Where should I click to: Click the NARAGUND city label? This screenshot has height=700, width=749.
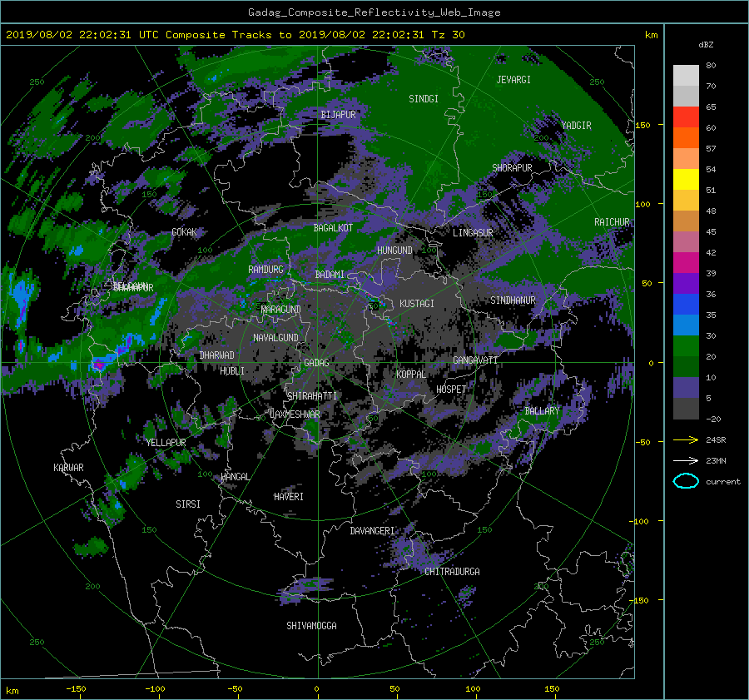pyautogui.click(x=281, y=310)
